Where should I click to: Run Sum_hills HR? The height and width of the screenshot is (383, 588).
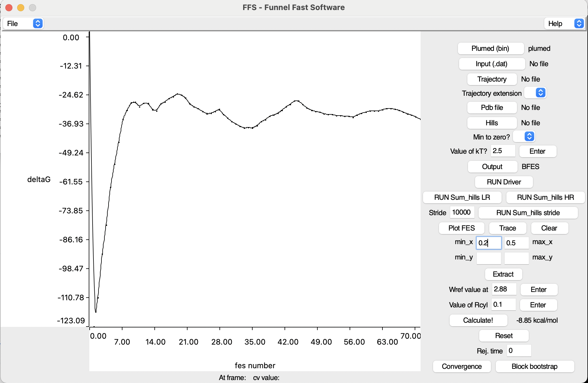tap(545, 197)
